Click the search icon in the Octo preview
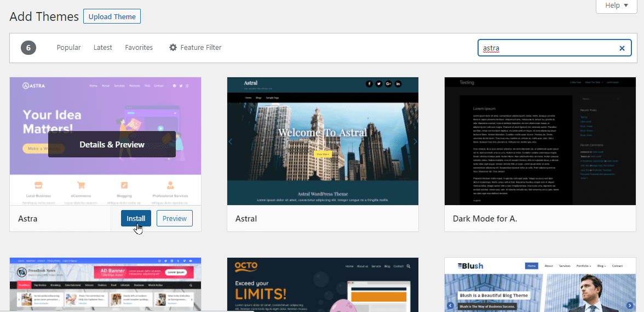The image size is (644, 312). point(409,266)
